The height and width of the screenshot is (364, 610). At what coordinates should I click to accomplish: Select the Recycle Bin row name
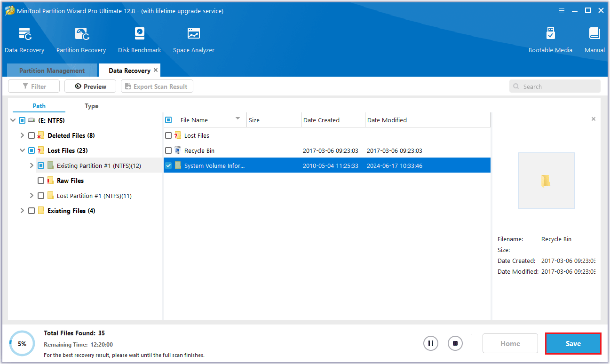[x=199, y=150]
